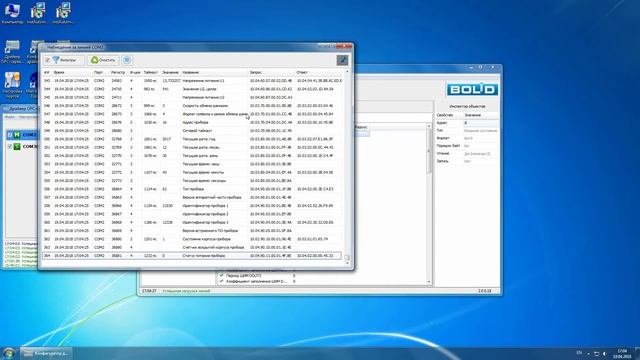Select row 362 Состояние корпуса прибора
This screenshot has height=360, width=640.
(192, 239)
